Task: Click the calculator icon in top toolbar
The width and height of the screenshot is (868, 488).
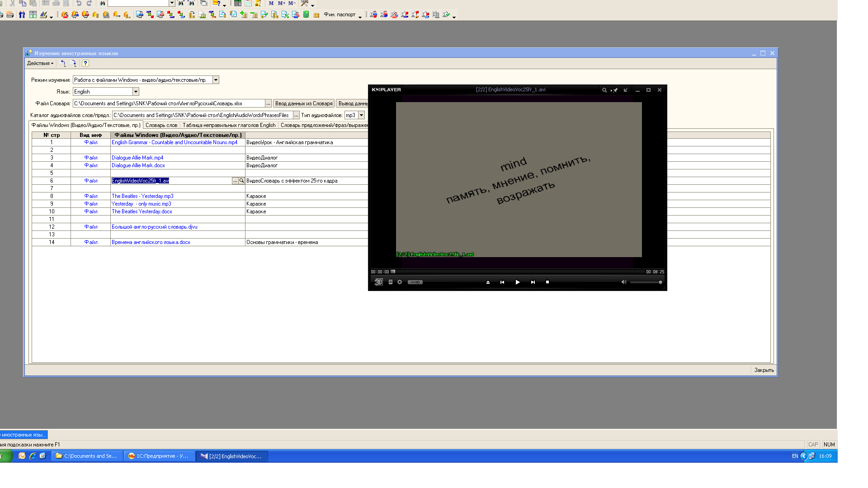Action: point(237,3)
